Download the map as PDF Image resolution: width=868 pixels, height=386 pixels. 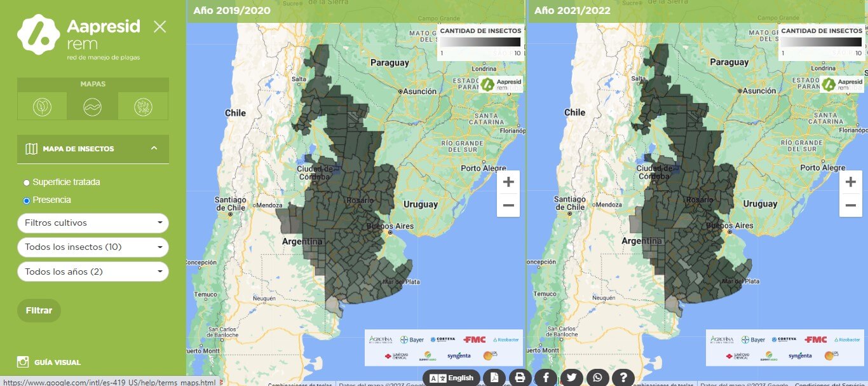(494, 377)
